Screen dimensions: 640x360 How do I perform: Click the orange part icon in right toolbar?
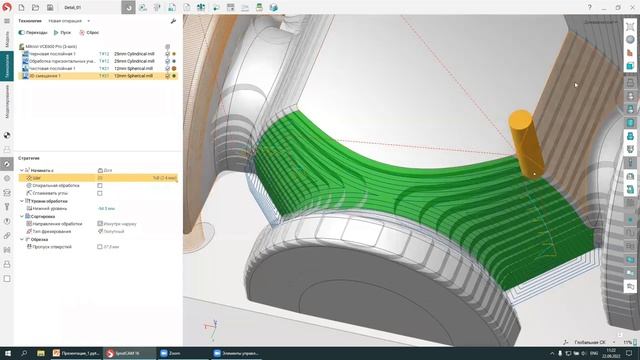[630, 53]
